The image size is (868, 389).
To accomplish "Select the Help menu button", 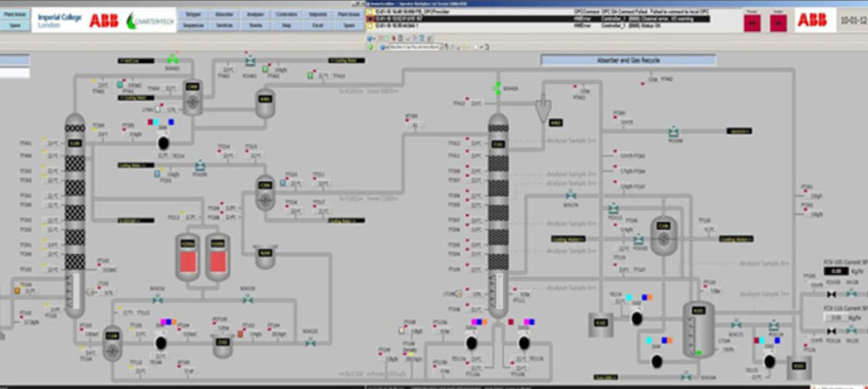I will [x=285, y=26].
